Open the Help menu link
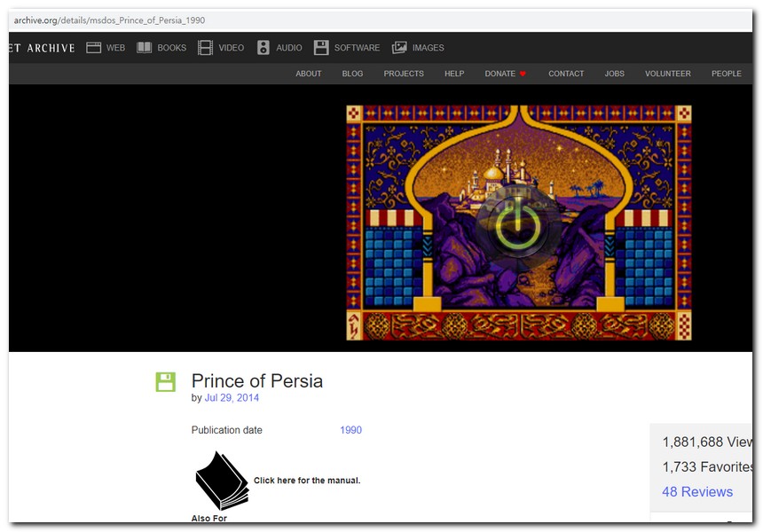The height and width of the screenshot is (532, 763). pos(454,74)
